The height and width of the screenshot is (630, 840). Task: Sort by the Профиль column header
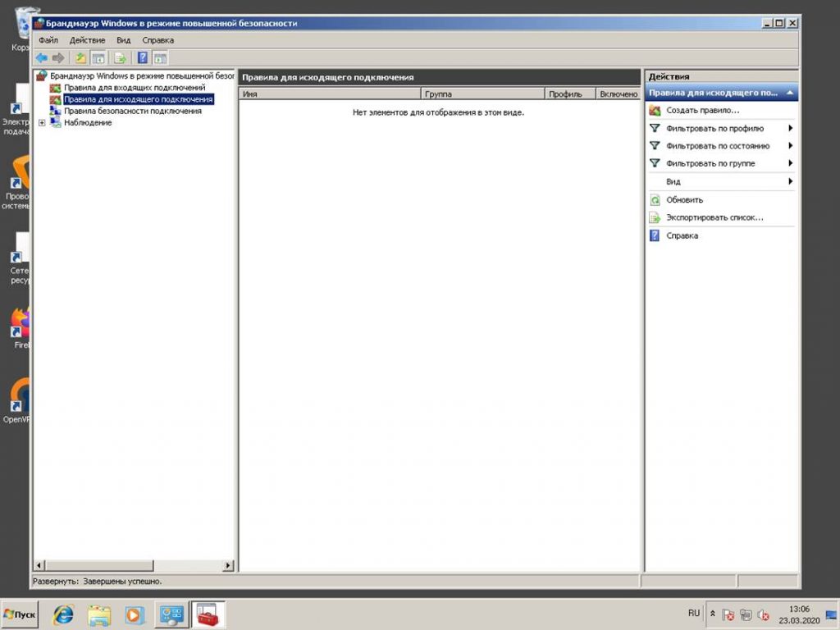[x=570, y=94]
